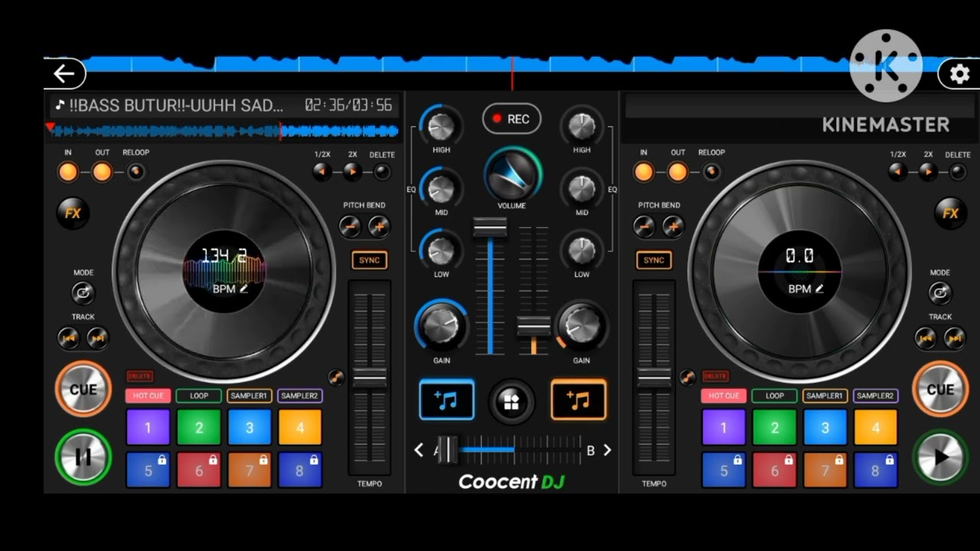Set loop OUT point on right deck

pyautogui.click(x=678, y=172)
